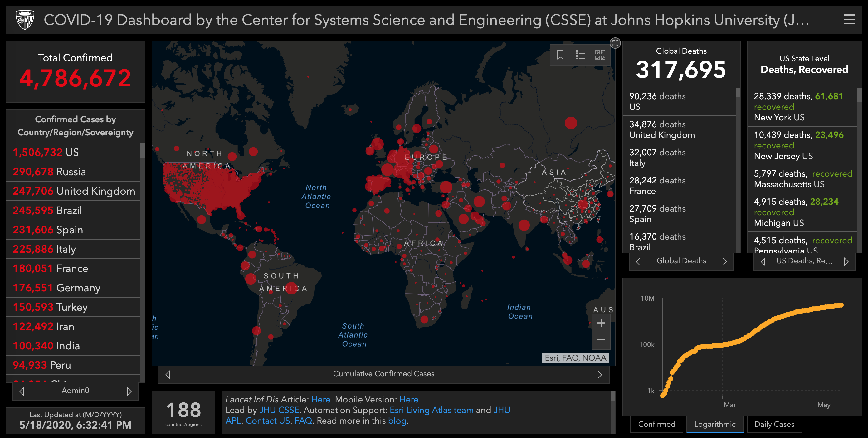Open the hamburger menu in header
This screenshot has width=868, height=438.
pos(849,20)
